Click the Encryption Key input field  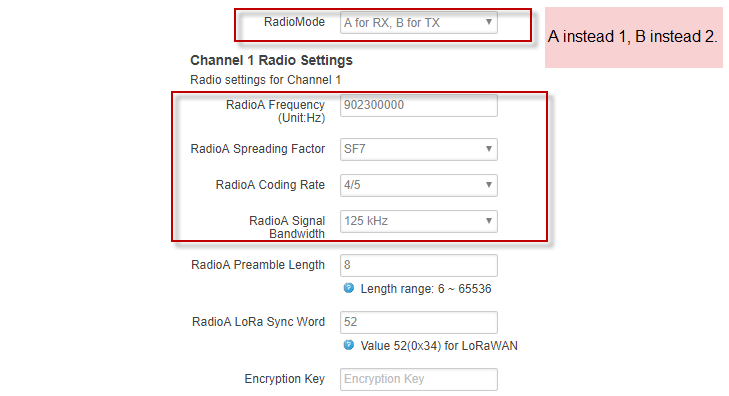(418, 379)
